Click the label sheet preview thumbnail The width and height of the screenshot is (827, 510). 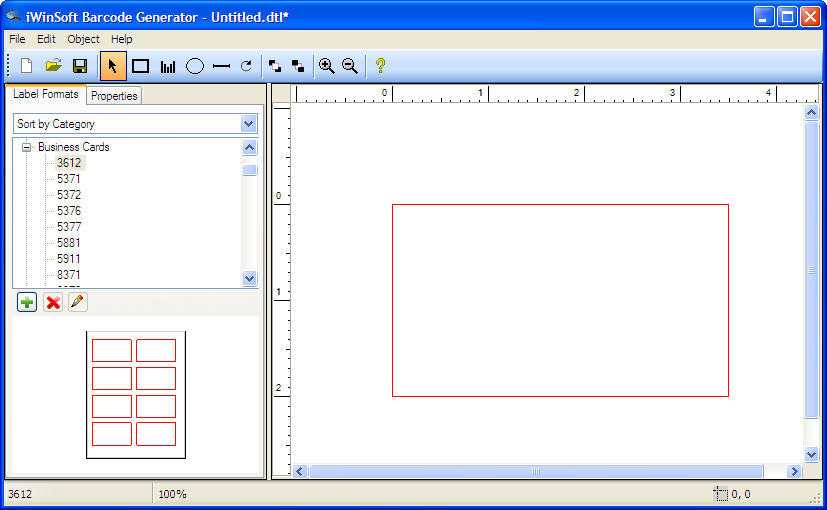point(136,395)
